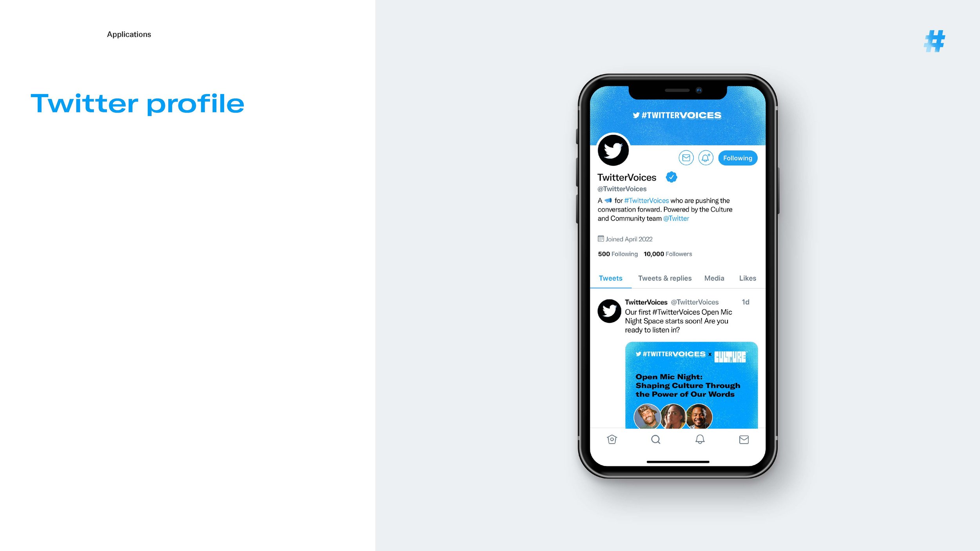
Task: Click the notifications bell in bottom navigation
Action: pyautogui.click(x=700, y=439)
